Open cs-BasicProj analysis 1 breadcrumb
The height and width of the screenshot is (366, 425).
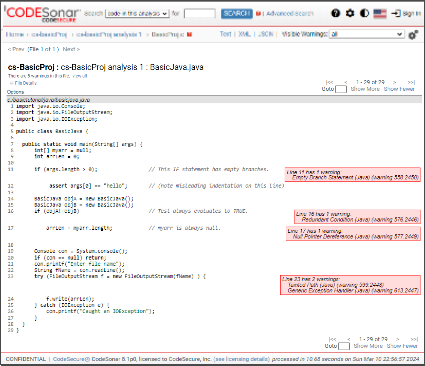(109, 34)
